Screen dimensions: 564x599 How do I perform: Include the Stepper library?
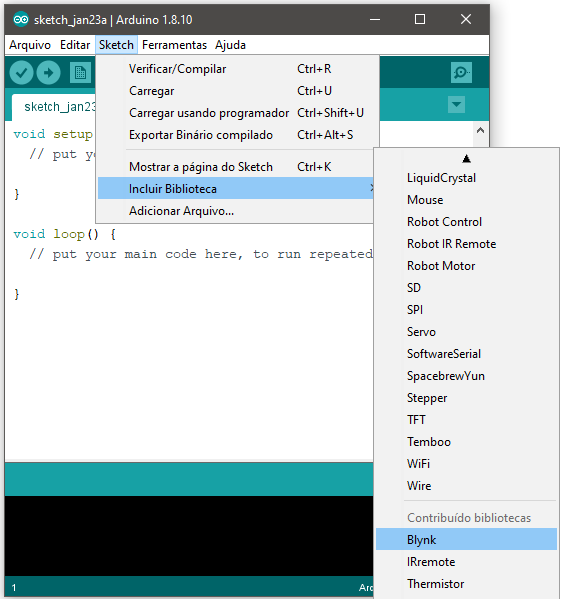coord(466,398)
